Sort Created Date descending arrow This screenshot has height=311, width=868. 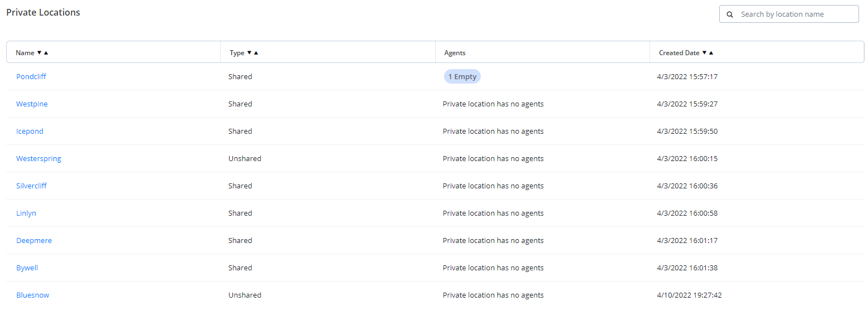(704, 53)
